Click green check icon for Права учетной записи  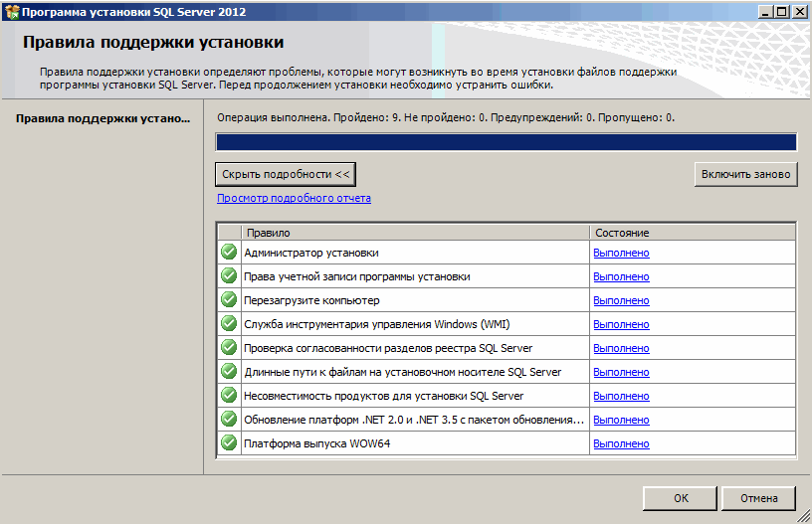pos(229,275)
